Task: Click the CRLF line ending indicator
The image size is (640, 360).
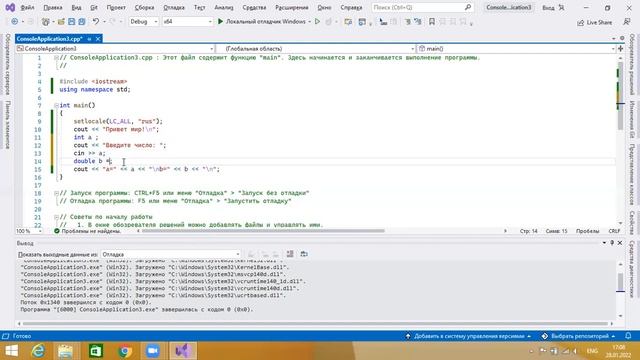Action: pyautogui.click(x=614, y=231)
